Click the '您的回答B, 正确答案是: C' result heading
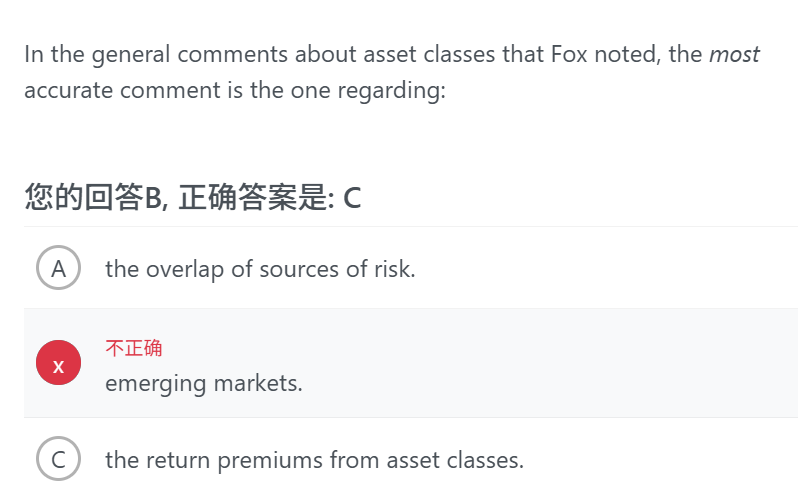The width and height of the screenshot is (798, 489). (193, 197)
